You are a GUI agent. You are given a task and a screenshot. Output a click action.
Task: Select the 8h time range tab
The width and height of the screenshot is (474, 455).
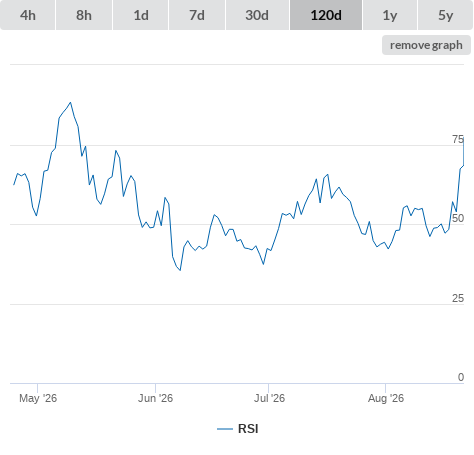[84, 15]
